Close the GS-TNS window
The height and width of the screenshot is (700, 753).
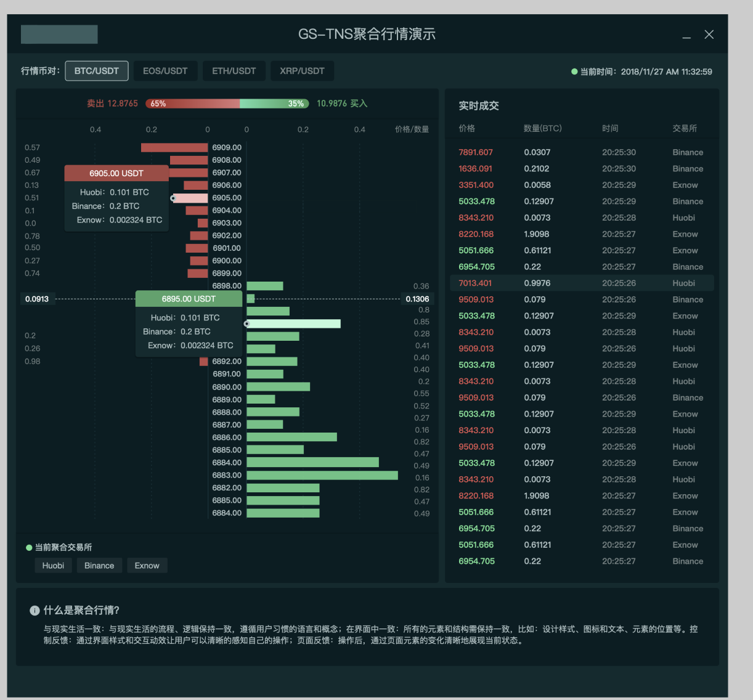tap(709, 35)
